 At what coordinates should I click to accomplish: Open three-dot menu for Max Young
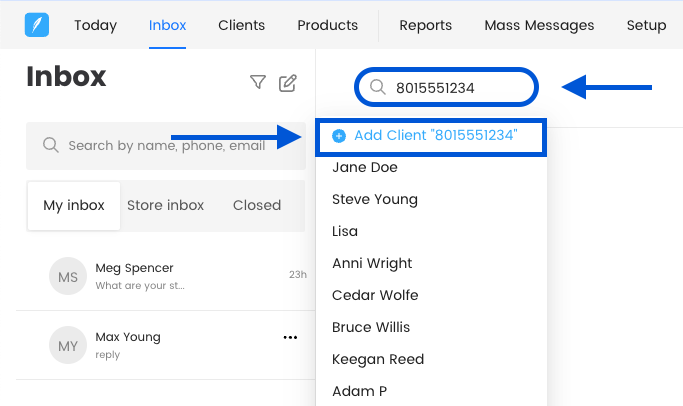pos(290,337)
